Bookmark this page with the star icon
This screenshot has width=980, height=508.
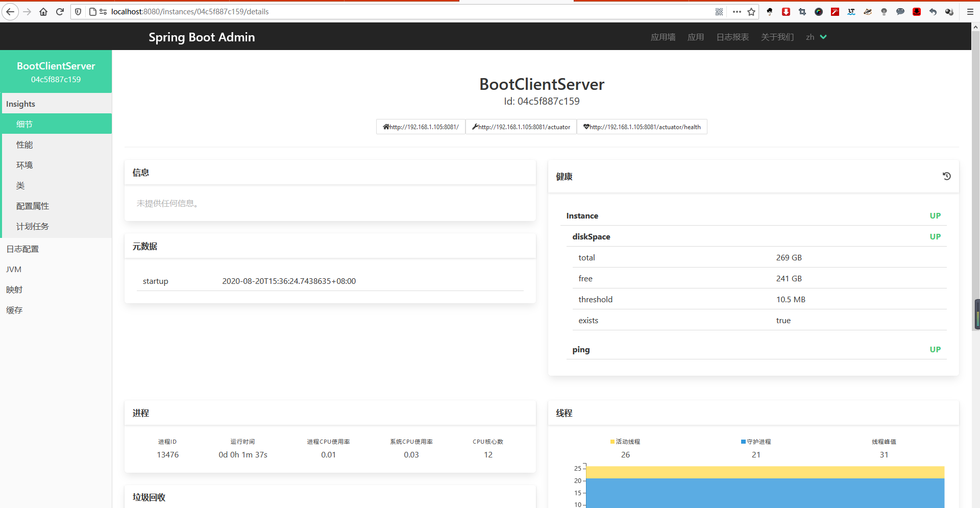coord(751,12)
